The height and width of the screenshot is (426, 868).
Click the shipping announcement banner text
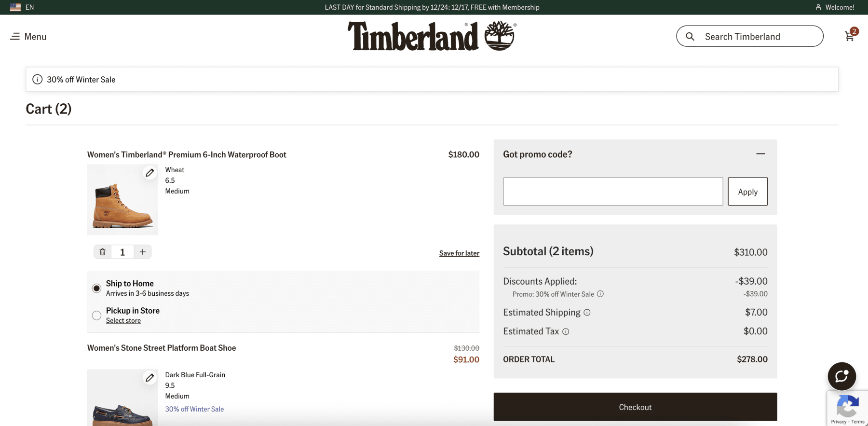pyautogui.click(x=432, y=7)
